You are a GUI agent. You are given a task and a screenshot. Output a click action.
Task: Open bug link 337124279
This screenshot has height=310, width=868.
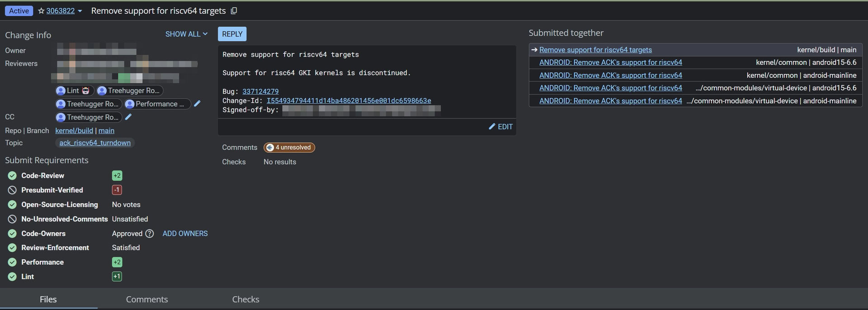coord(260,91)
